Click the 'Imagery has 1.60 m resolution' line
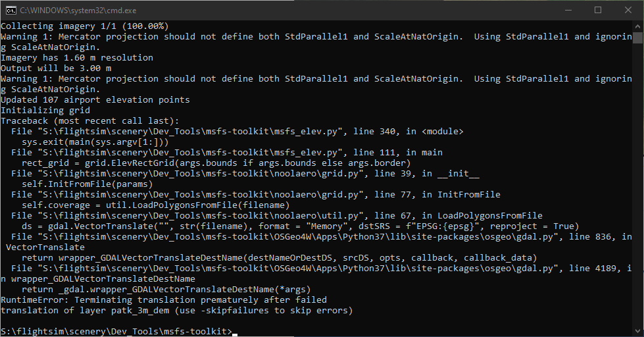 click(76, 58)
